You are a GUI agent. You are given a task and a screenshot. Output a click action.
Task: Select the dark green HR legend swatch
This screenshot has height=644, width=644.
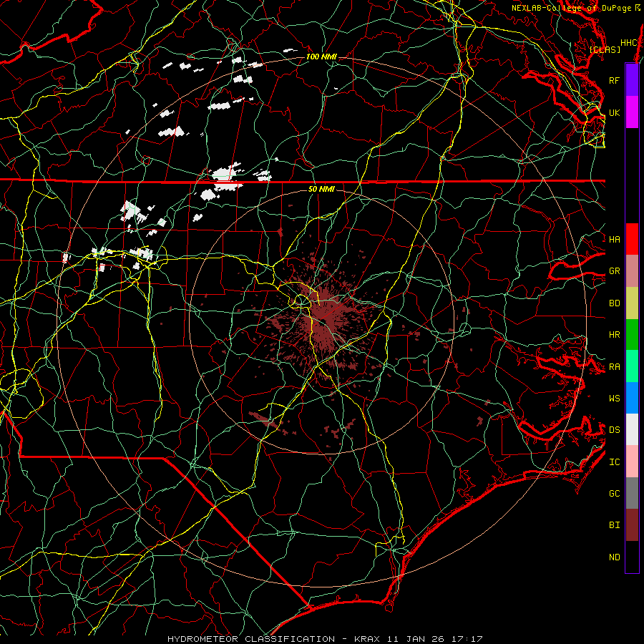coord(632,335)
